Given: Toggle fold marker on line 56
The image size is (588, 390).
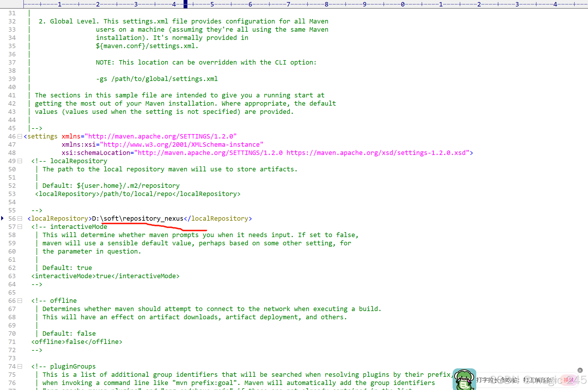Looking at the screenshot, I should click(x=20, y=218).
